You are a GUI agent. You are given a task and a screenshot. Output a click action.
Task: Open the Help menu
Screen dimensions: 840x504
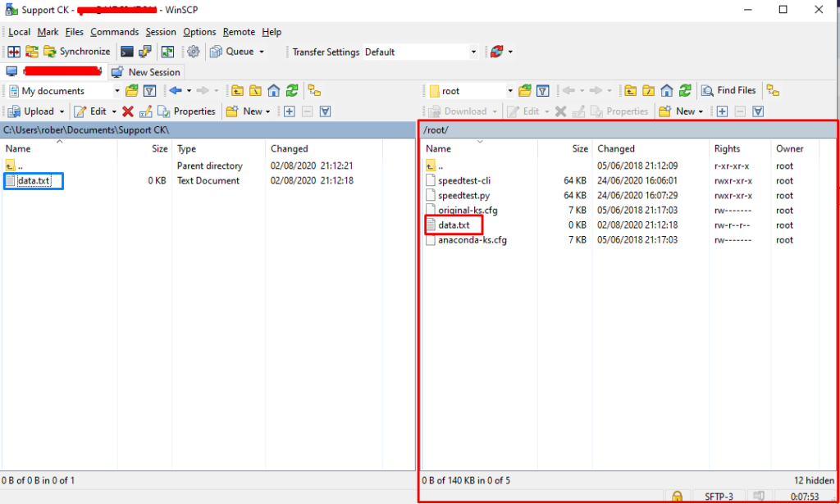point(272,32)
